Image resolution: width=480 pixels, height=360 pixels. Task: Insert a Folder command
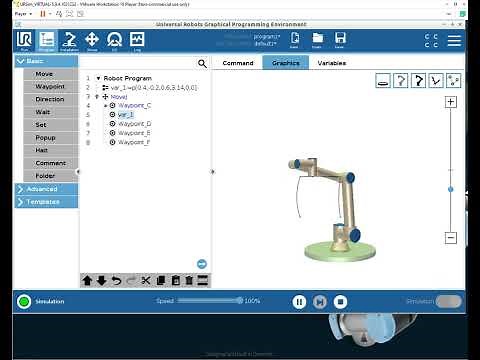51,176
